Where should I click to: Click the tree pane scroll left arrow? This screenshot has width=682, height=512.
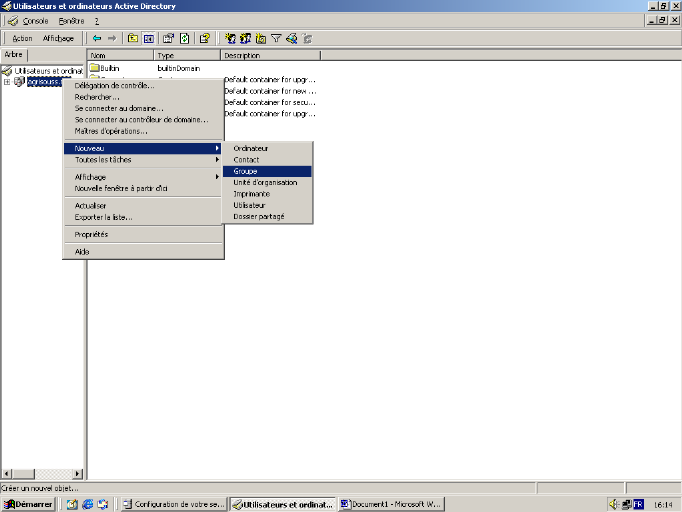click(x=7, y=474)
